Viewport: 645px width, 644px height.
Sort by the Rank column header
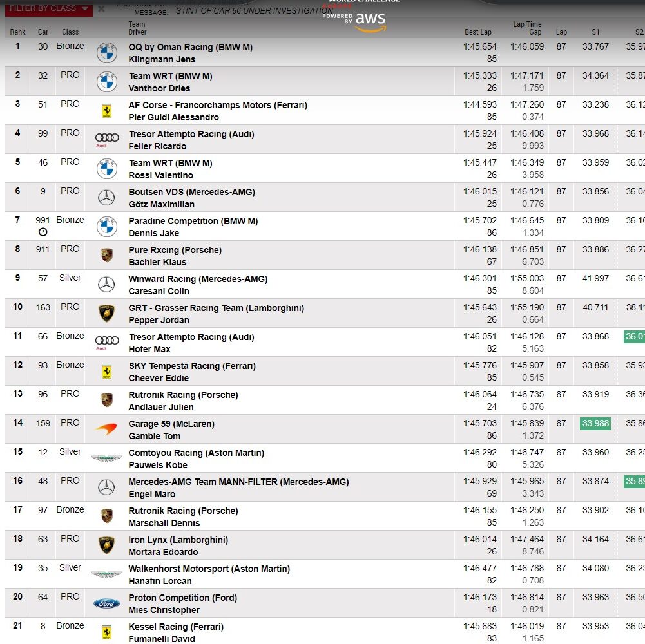coord(18,32)
